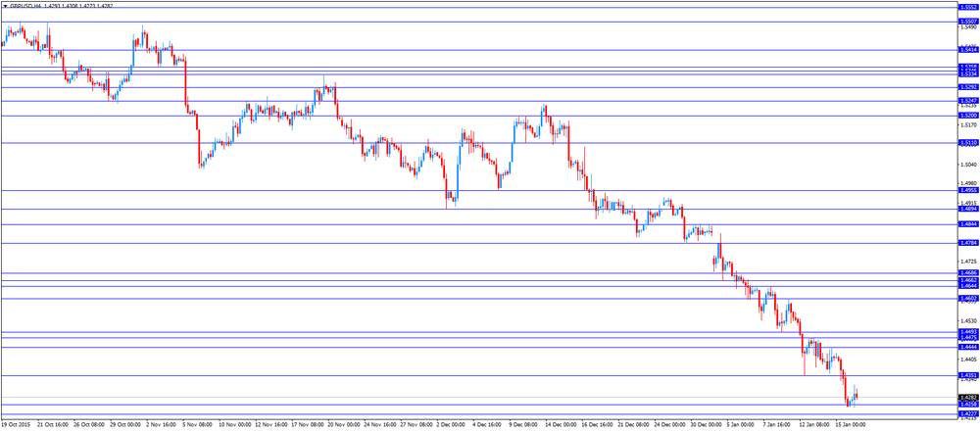Click the 24 Dec 00:00 time label

coord(668,424)
